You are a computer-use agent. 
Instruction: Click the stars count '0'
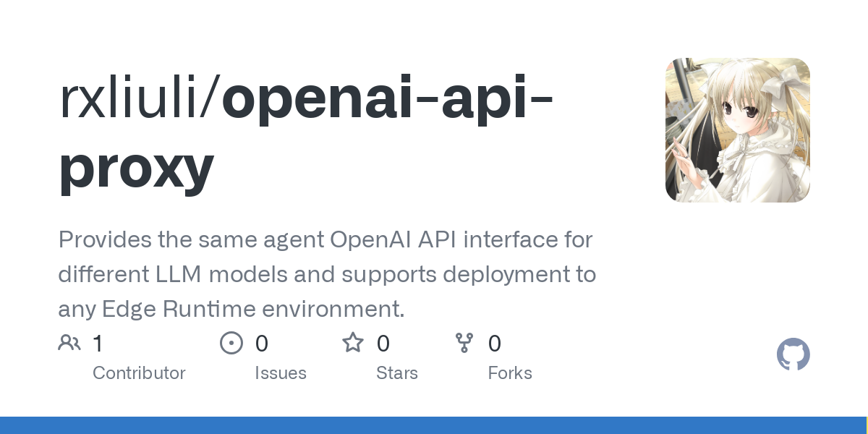(383, 344)
